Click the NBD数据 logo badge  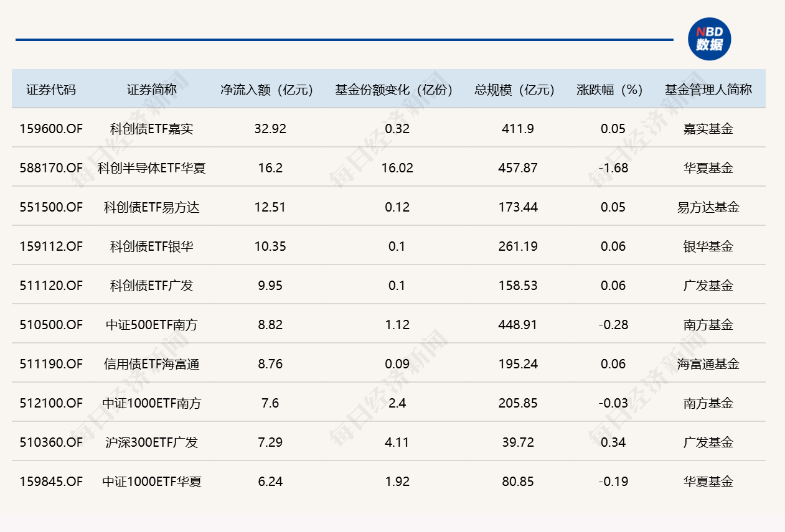point(709,40)
